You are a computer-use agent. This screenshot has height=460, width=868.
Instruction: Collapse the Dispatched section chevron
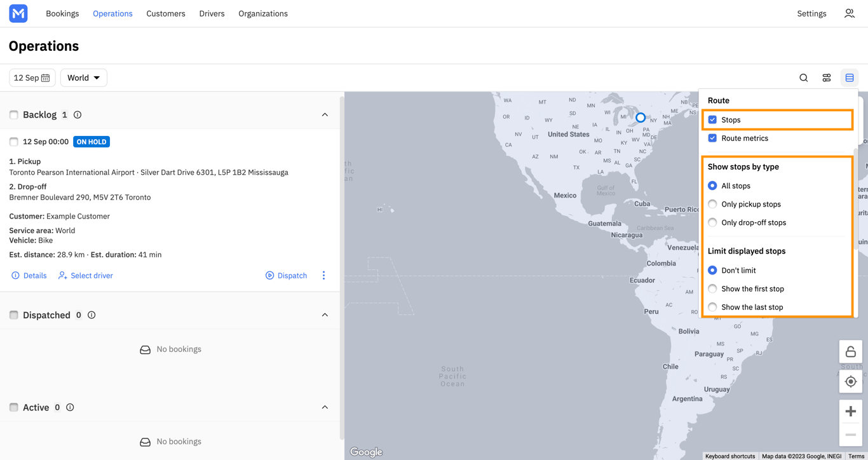pyautogui.click(x=325, y=315)
